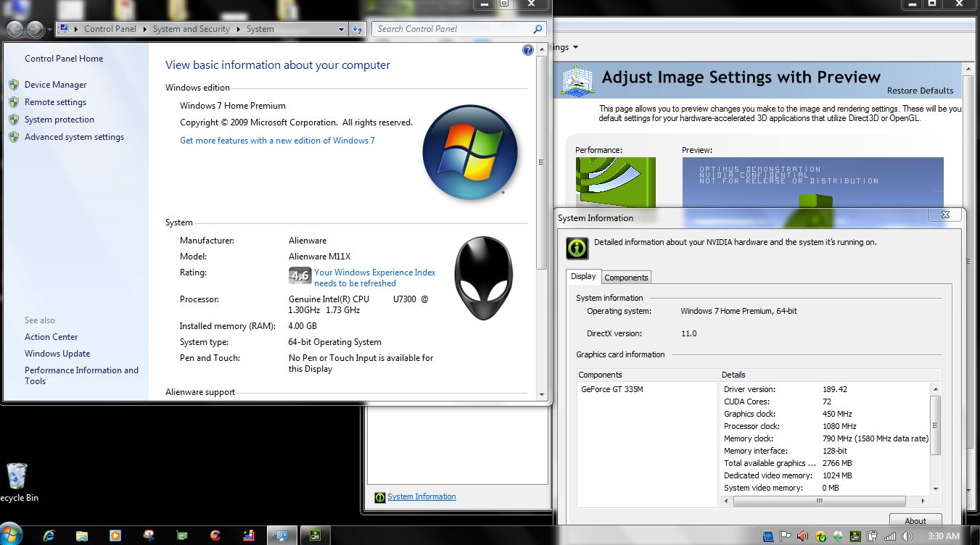Open Snipping Tool taskbar icon
980x545 pixels.
point(149,536)
